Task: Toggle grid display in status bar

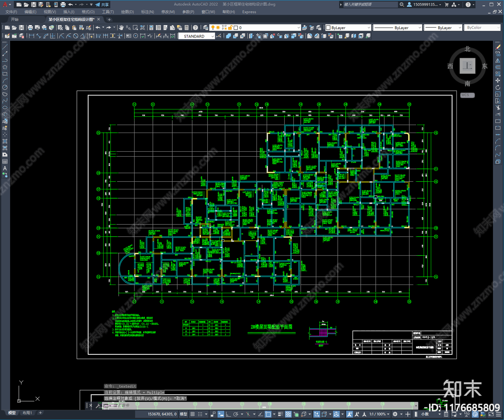Action: (192, 414)
